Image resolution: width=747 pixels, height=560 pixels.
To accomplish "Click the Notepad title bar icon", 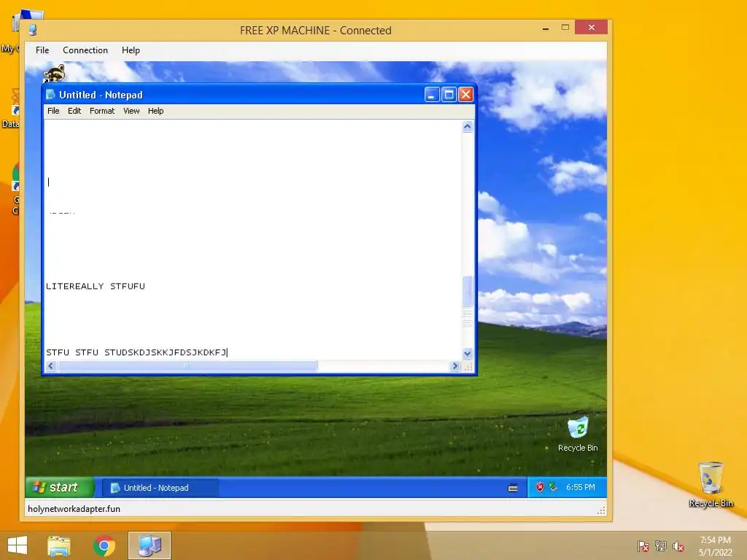I will click(50, 94).
